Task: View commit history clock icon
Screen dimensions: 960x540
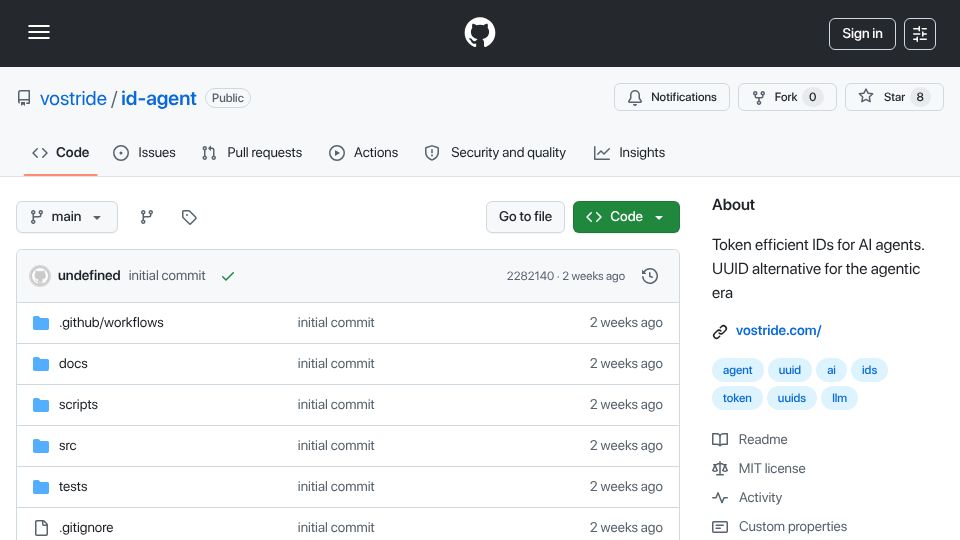Action: click(x=650, y=276)
